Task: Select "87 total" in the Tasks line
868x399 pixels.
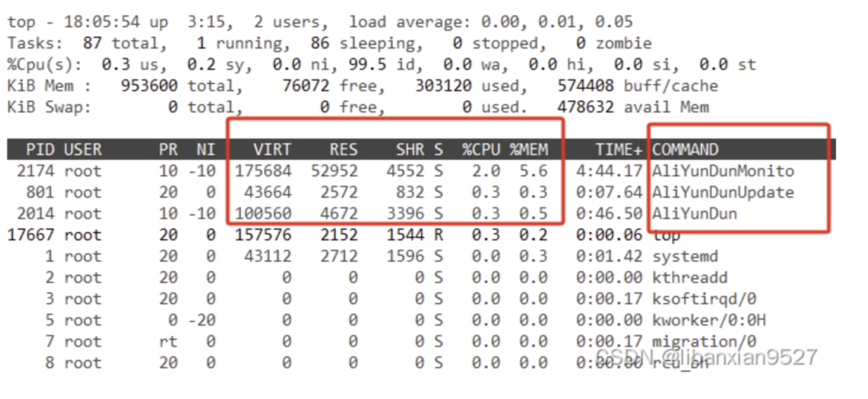Action: pyautogui.click(x=120, y=43)
